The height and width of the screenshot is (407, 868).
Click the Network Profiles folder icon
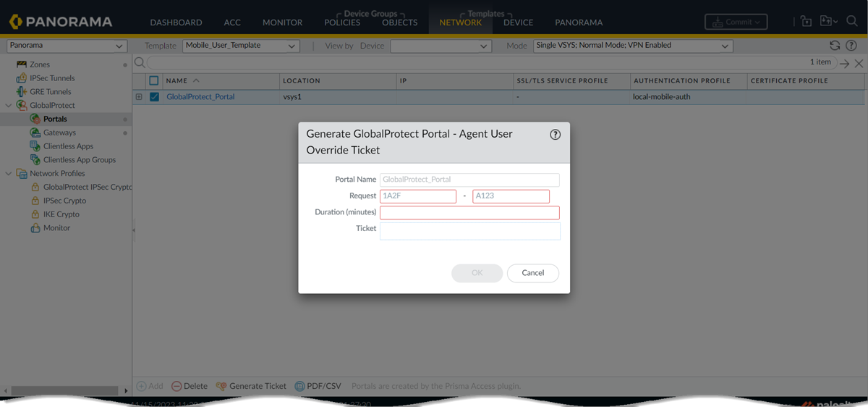tap(22, 174)
